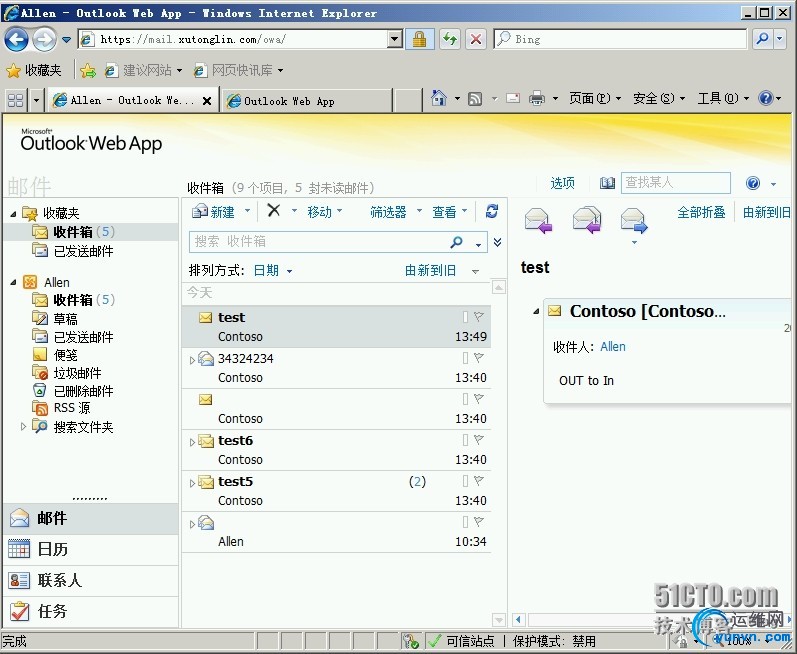Image resolution: width=797 pixels, height=654 pixels.
Task: Open the address bar URL dropdown
Action: point(394,39)
